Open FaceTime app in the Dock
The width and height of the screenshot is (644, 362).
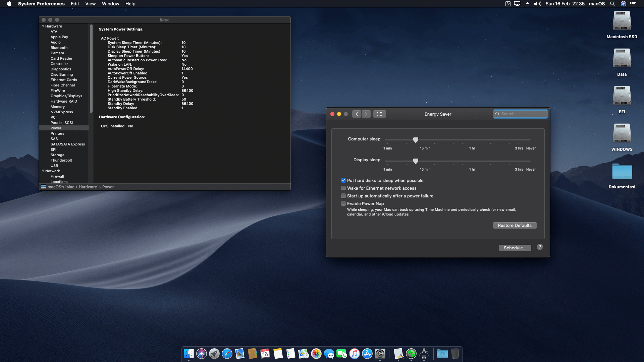click(342, 354)
